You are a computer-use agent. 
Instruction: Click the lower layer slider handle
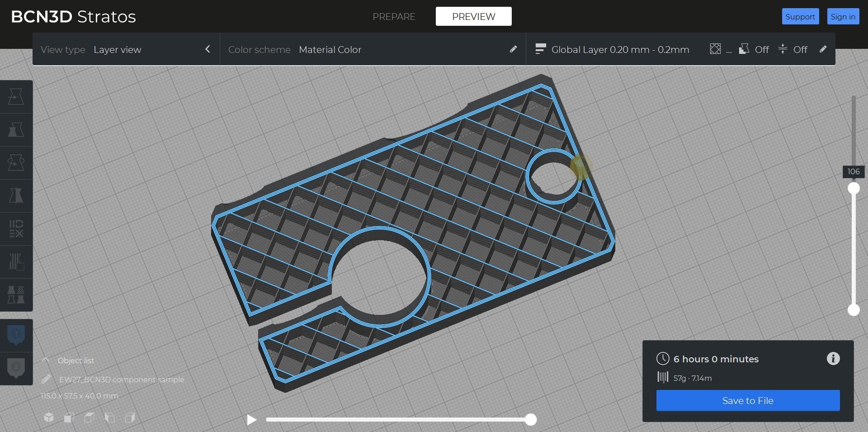click(854, 310)
